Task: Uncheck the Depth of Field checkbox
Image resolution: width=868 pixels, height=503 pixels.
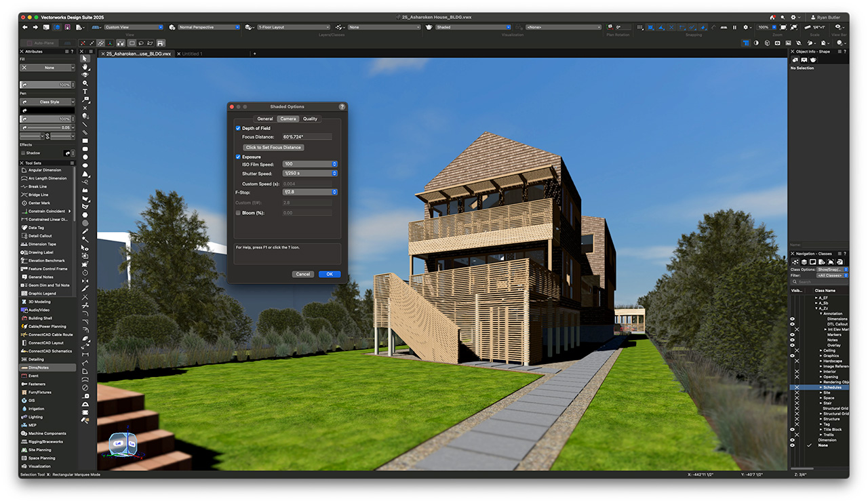Action: click(x=238, y=128)
